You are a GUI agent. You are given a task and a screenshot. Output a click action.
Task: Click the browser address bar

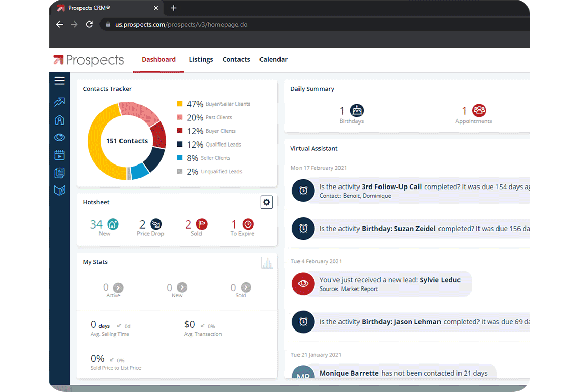[314, 25]
